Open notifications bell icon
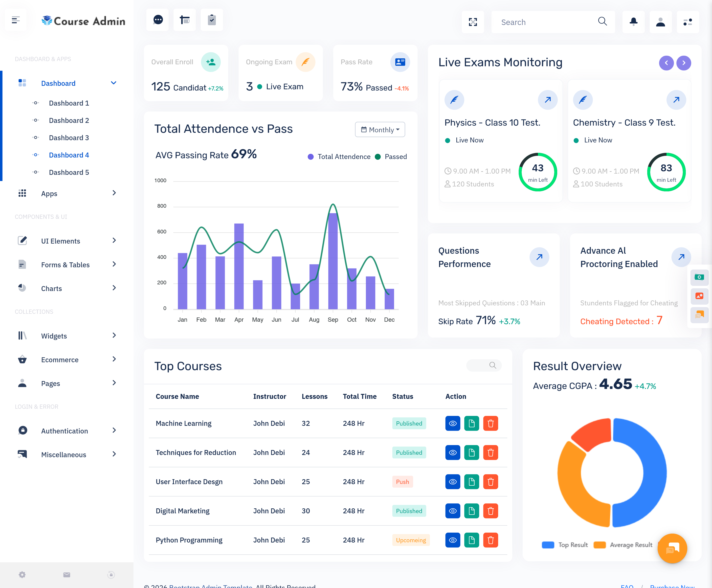712x588 pixels. 633,22
